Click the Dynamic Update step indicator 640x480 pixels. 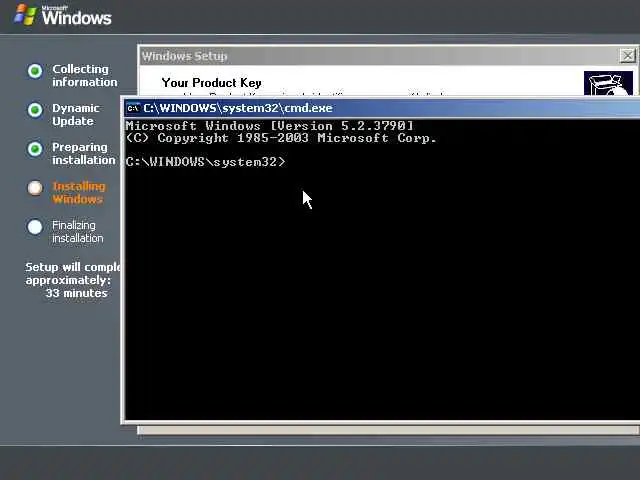[35, 110]
